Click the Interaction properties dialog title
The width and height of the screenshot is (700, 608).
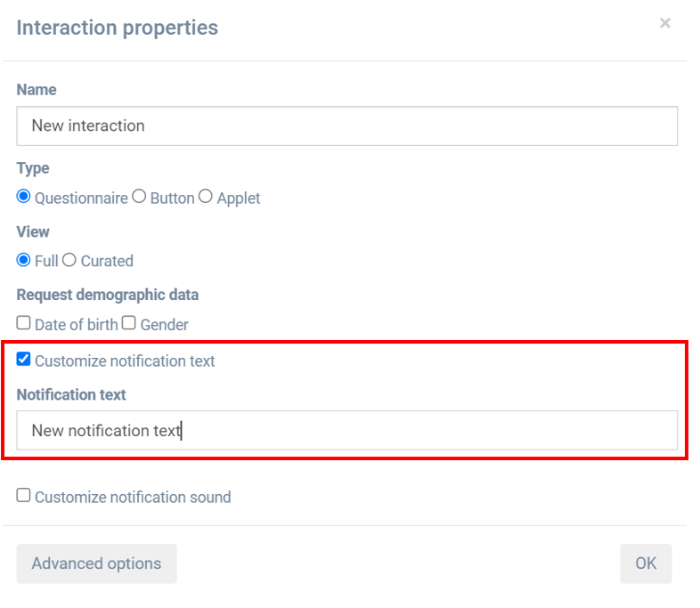(118, 28)
